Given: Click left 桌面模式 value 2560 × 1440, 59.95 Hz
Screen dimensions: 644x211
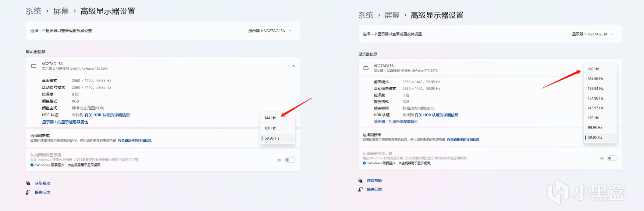Looking at the screenshot, I should pyautogui.click(x=91, y=81).
